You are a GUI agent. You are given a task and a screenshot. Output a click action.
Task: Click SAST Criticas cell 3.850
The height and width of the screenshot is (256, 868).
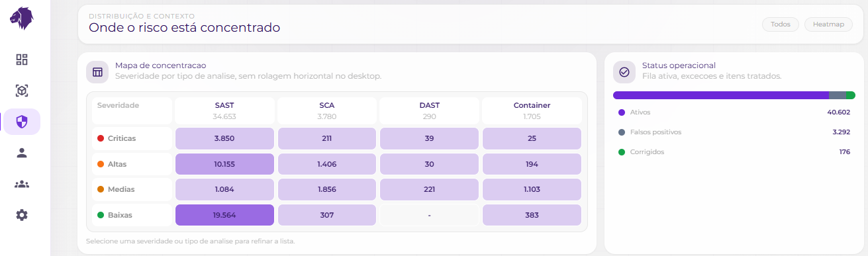click(x=224, y=138)
